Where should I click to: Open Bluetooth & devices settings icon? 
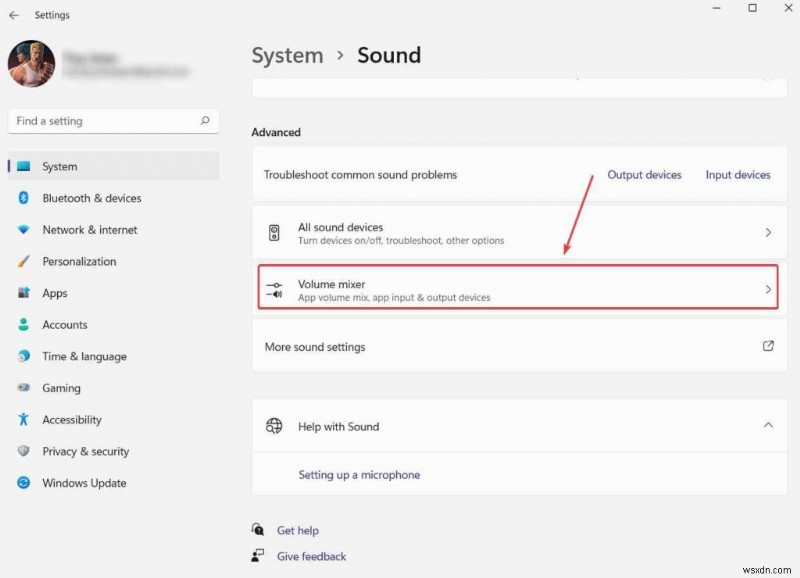pos(22,198)
